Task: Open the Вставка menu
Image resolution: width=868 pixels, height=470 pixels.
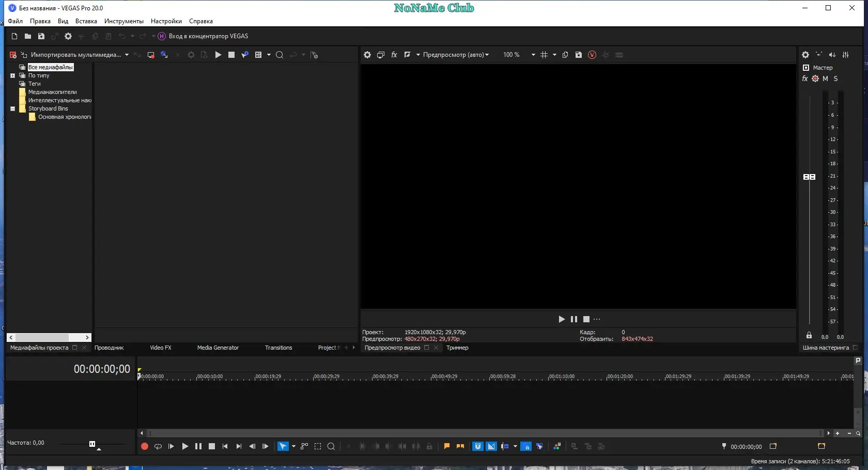Action: [x=86, y=21]
